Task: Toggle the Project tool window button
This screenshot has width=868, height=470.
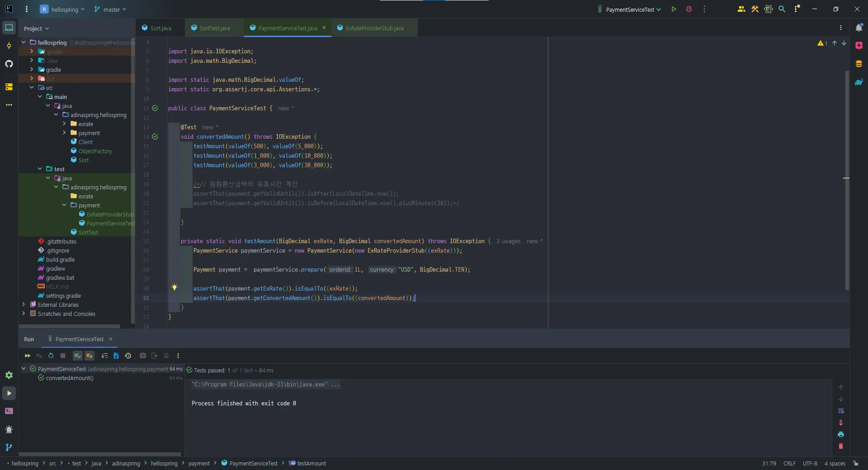Action: (x=9, y=28)
